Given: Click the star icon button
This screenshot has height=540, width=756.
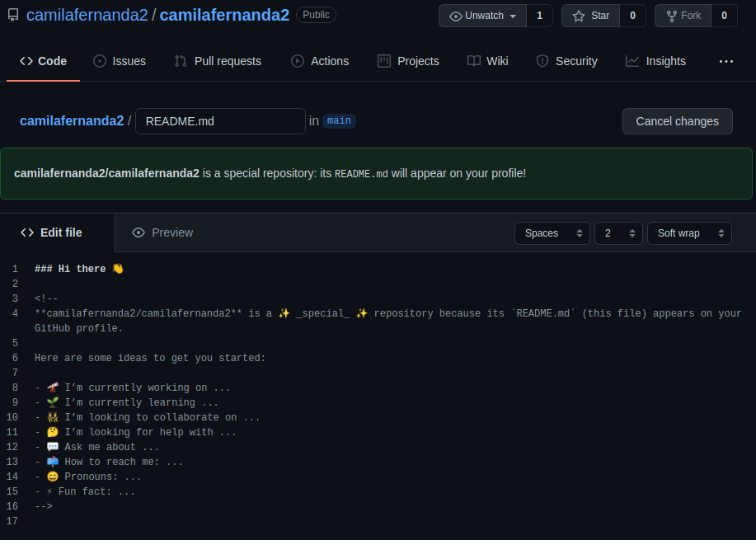Looking at the screenshot, I should (579, 16).
